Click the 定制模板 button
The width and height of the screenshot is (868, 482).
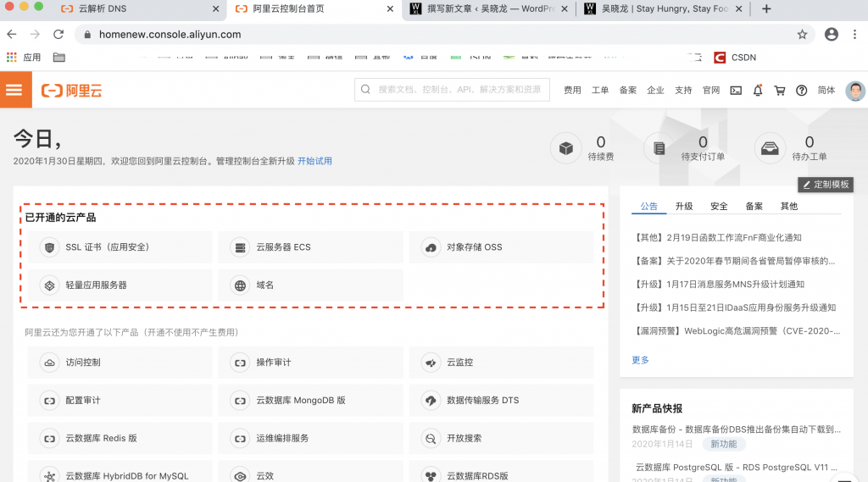(x=826, y=185)
